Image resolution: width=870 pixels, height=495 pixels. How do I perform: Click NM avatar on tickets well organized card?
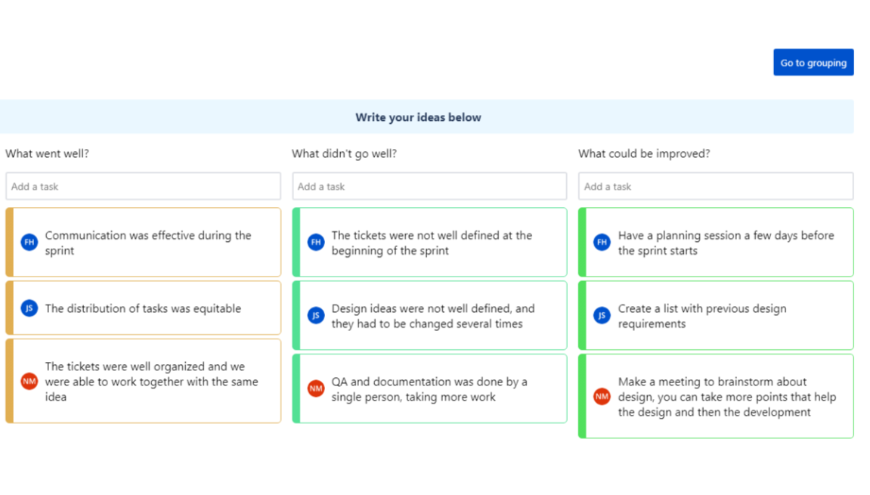click(x=29, y=381)
